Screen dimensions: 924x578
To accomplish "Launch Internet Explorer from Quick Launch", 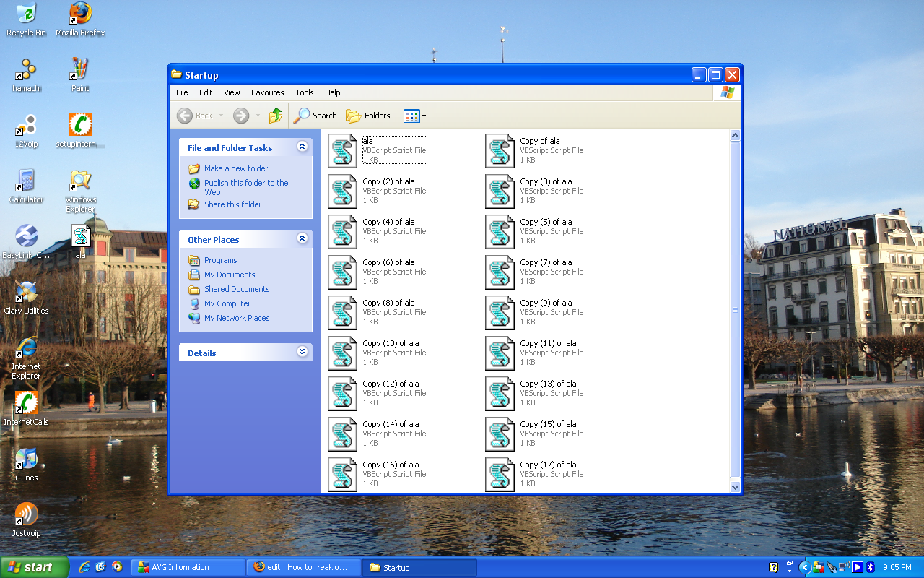I will (x=84, y=567).
